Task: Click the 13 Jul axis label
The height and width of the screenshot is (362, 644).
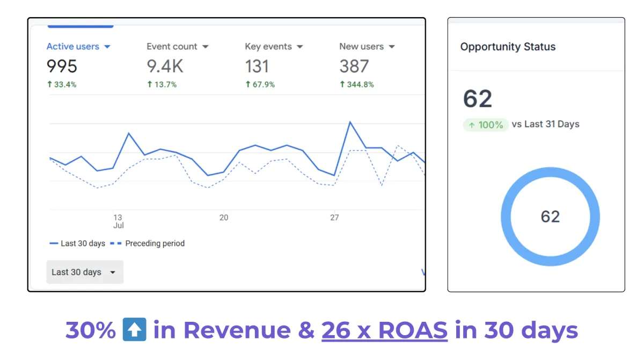Action: point(118,221)
